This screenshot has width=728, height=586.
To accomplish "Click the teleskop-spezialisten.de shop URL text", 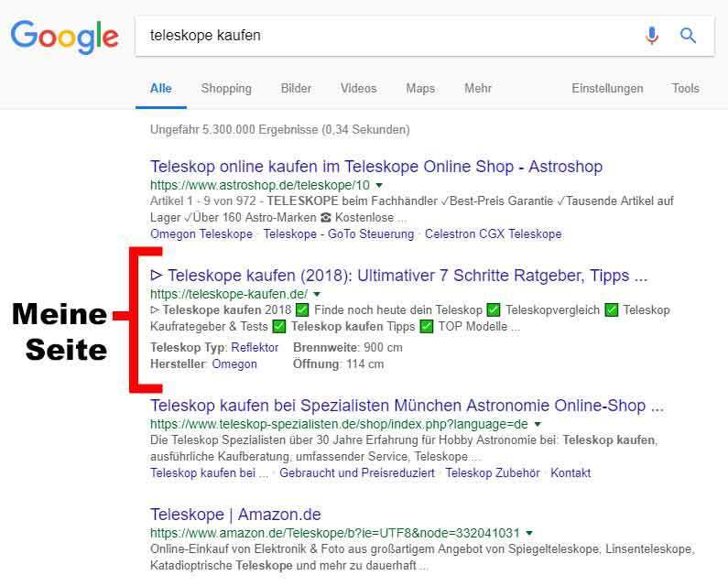I will [x=339, y=425].
